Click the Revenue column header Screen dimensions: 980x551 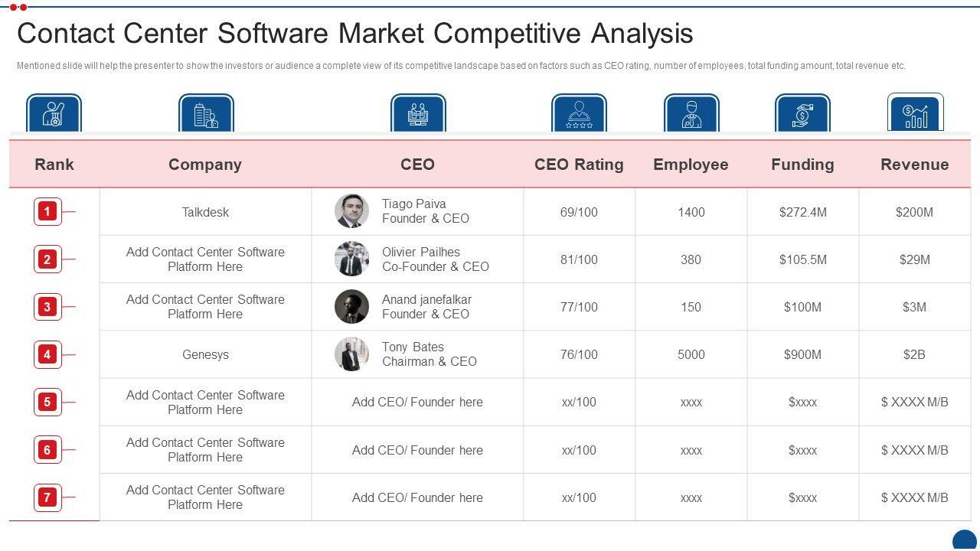[x=914, y=165]
